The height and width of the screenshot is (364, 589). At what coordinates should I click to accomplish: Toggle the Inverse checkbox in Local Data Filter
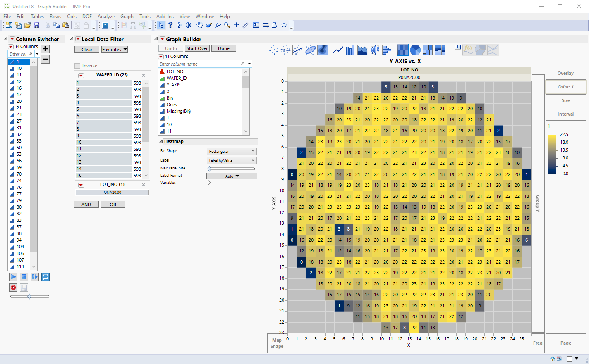pos(77,65)
